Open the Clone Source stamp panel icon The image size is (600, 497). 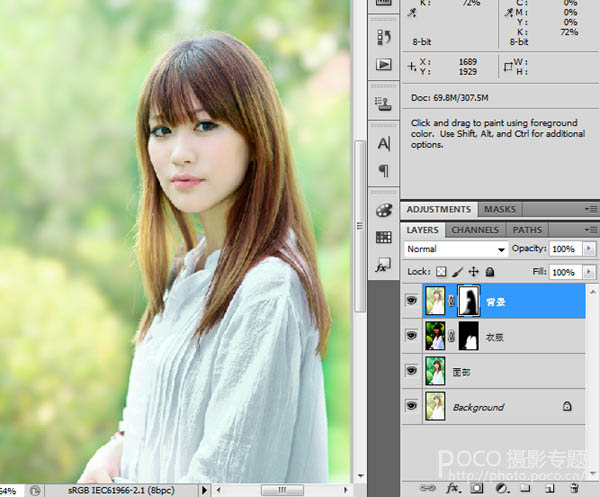point(384,103)
